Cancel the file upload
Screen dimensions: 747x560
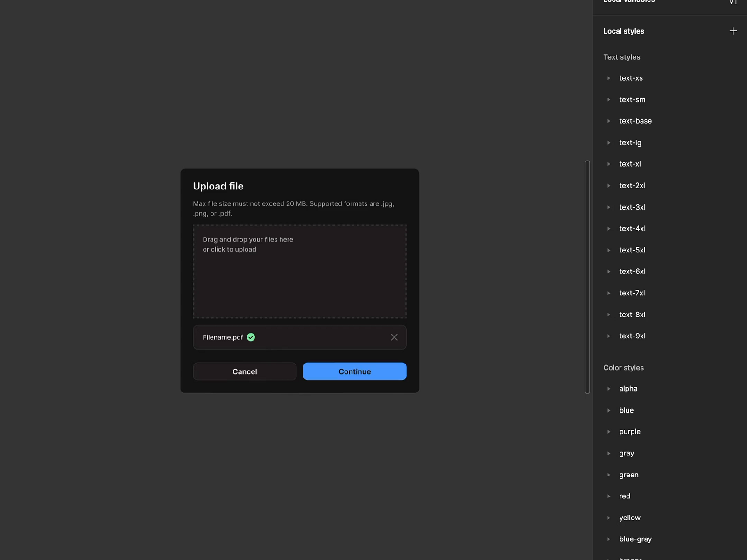(x=244, y=371)
